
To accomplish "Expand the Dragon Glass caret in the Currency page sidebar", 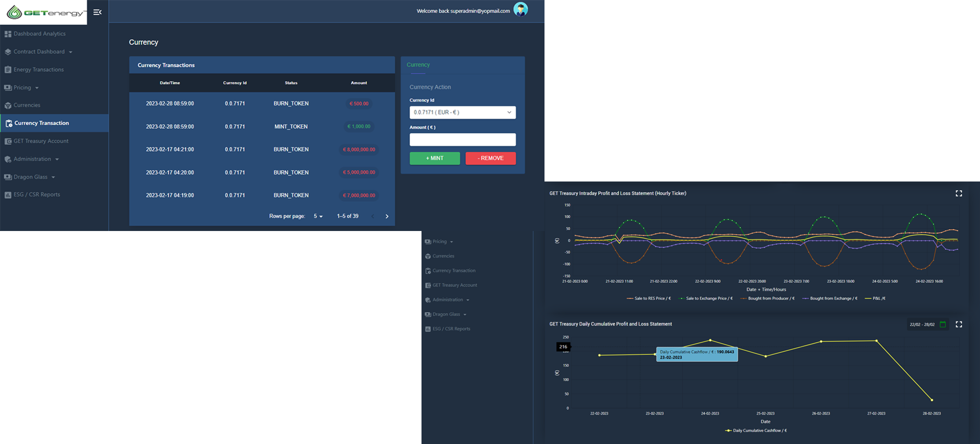I will pos(53,177).
